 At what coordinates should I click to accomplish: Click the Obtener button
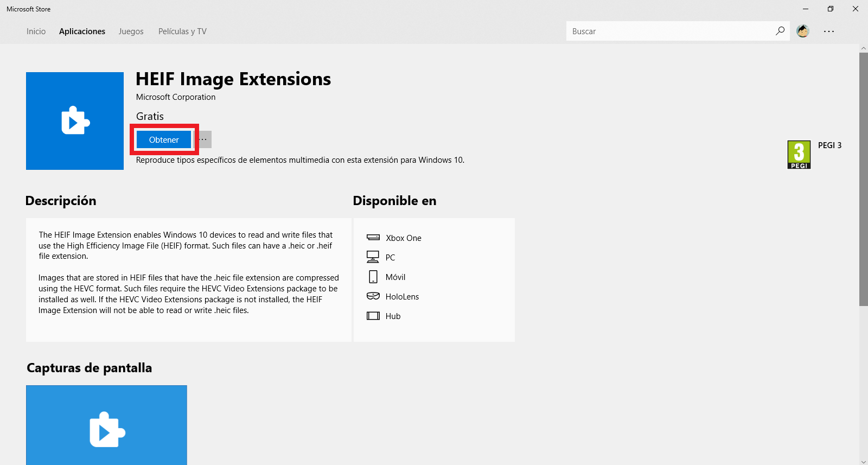pyautogui.click(x=164, y=139)
